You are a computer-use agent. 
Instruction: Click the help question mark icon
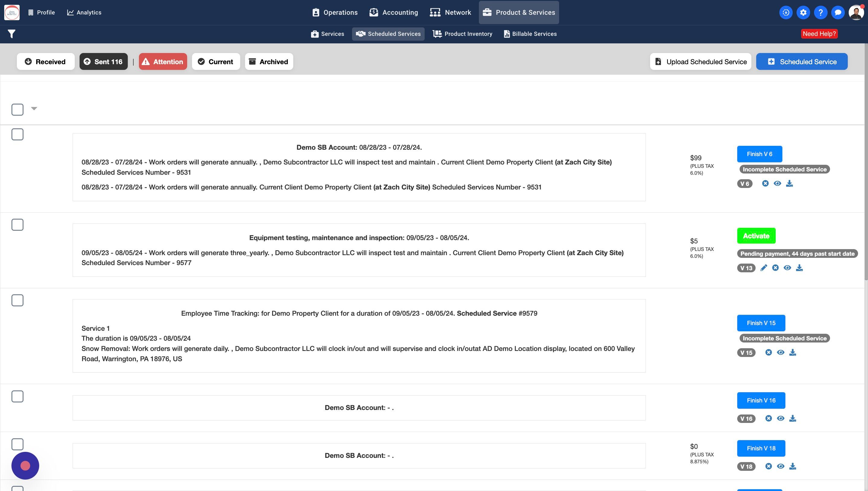pyautogui.click(x=820, y=12)
